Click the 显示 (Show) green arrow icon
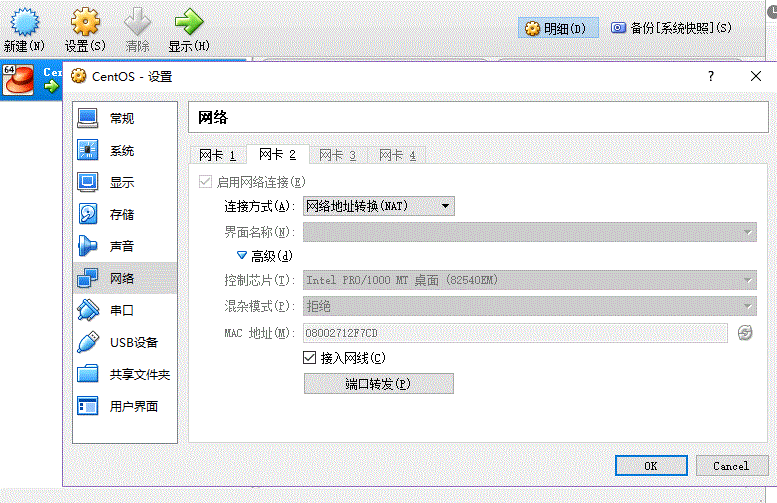777x503 pixels. tap(189, 22)
